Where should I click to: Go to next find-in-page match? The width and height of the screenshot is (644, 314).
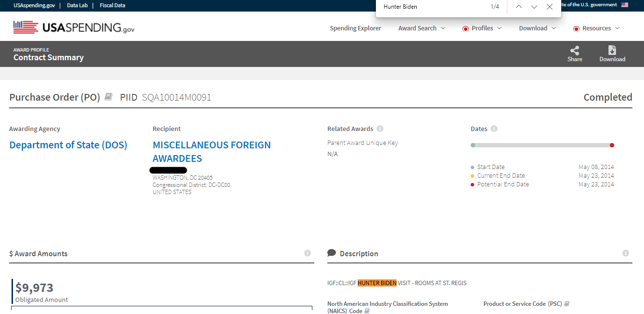[534, 7]
